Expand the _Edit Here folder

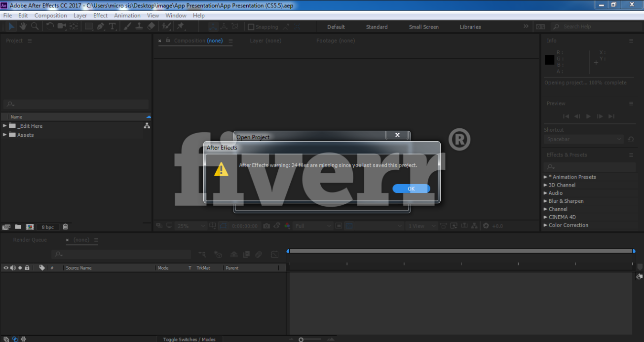pyautogui.click(x=5, y=126)
